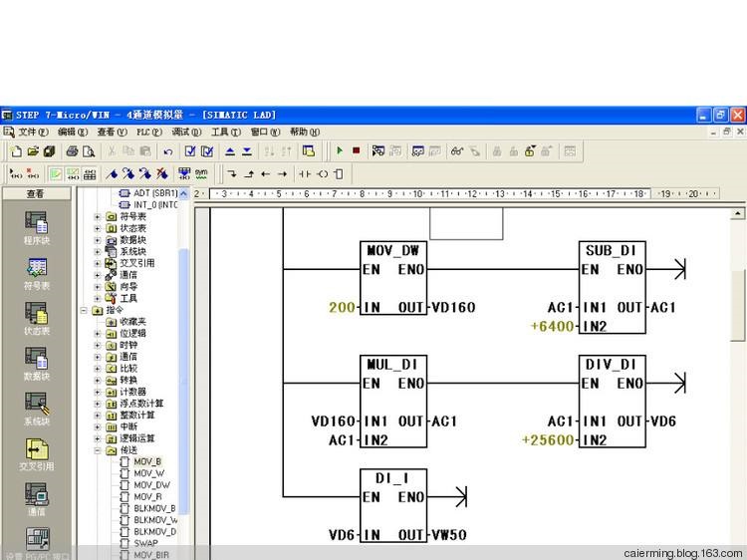Select SWAP in the instruction tree
This screenshot has width=747, height=560.
point(145,543)
